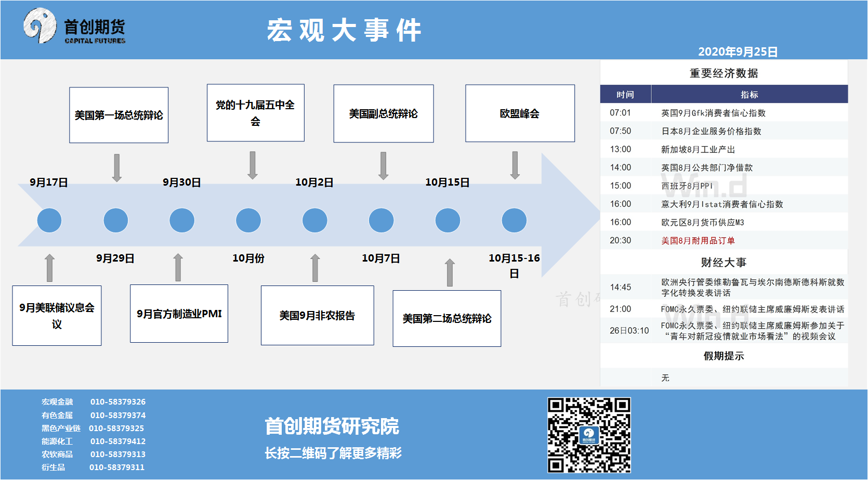Click the 时间 column header
Viewport: 868px width, 480px height.
[x=625, y=95]
